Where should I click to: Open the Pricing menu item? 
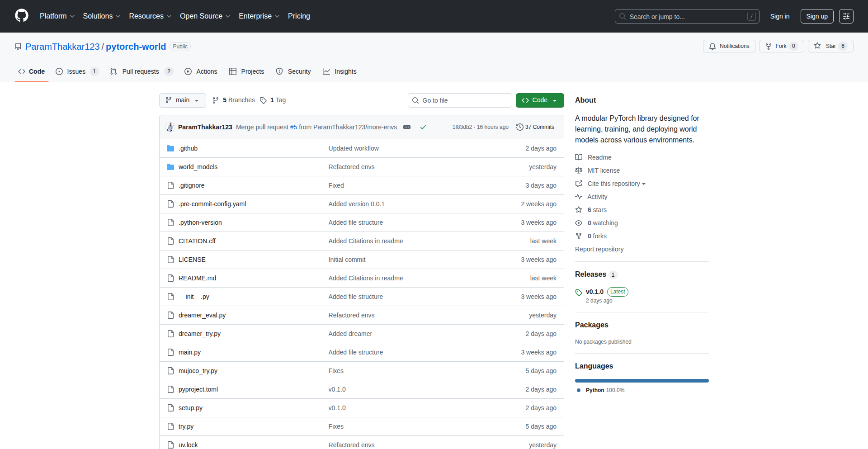click(299, 16)
